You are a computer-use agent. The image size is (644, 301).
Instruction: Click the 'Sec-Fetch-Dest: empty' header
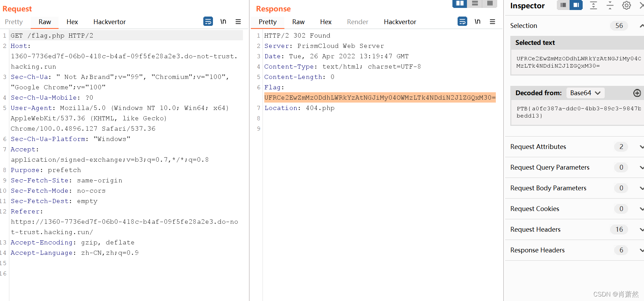(x=54, y=201)
